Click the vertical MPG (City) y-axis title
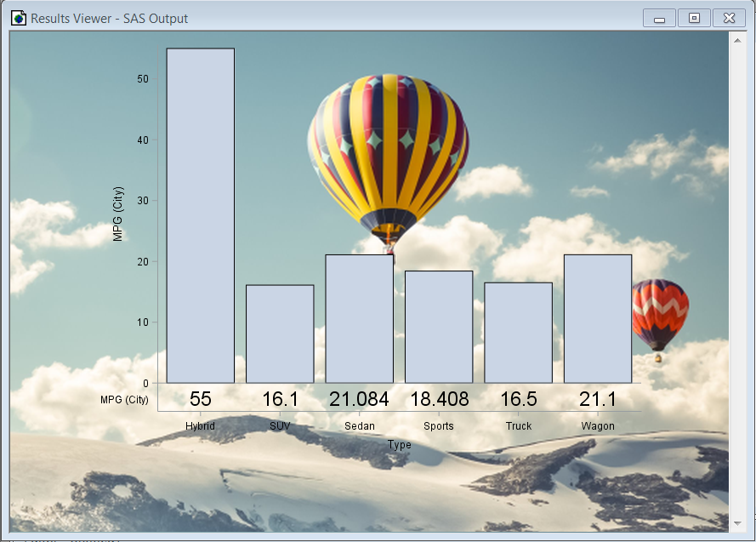The width and height of the screenshot is (756, 542). click(118, 214)
